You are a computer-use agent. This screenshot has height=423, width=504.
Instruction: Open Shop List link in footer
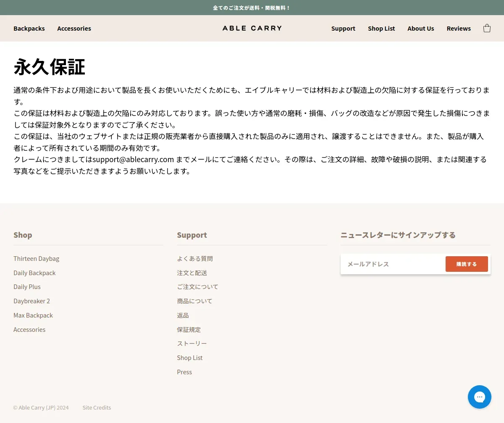pos(189,358)
